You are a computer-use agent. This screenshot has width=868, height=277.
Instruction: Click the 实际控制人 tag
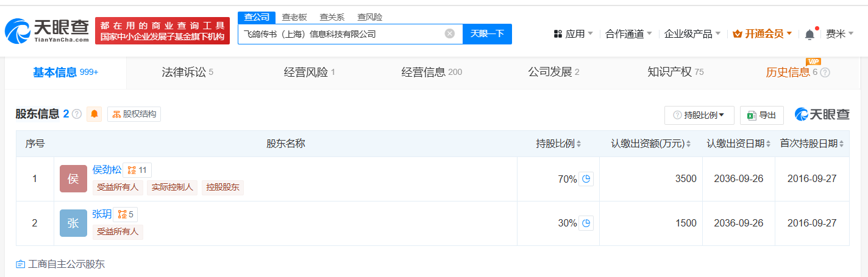point(173,188)
